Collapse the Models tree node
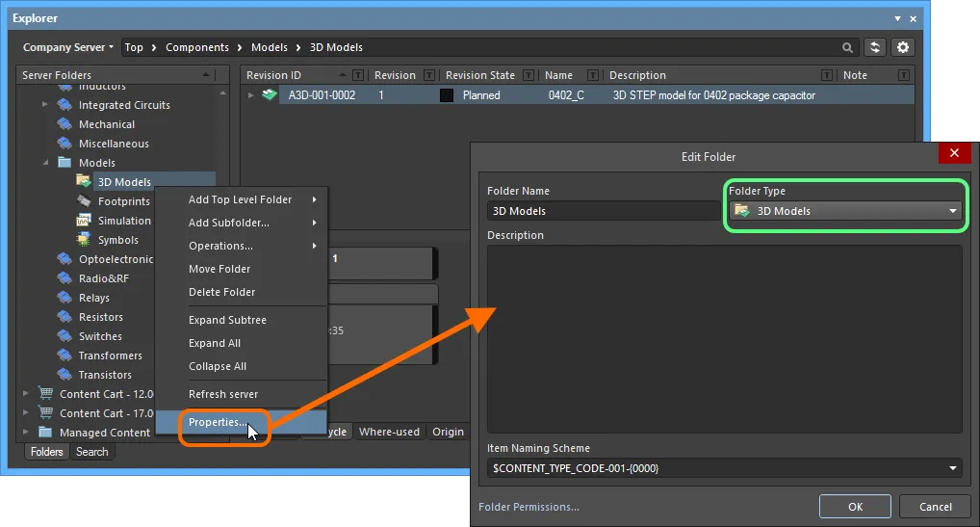 coord(45,163)
